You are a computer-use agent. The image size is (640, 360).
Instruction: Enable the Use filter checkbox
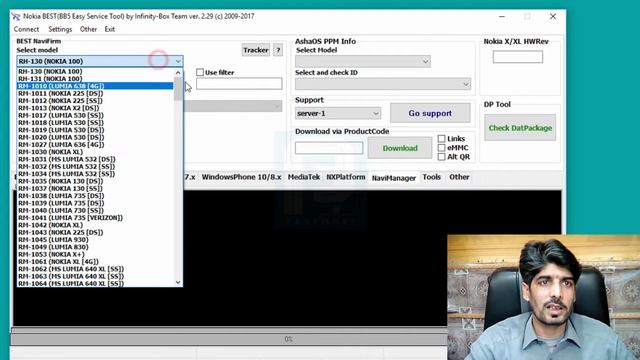(200, 72)
